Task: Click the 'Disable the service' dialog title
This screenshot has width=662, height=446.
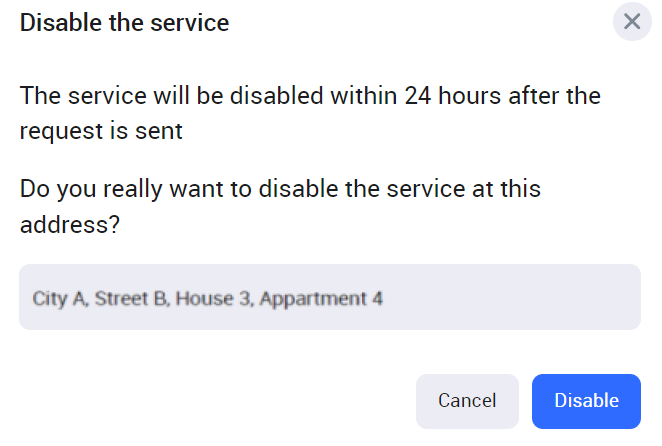Action: [x=125, y=22]
